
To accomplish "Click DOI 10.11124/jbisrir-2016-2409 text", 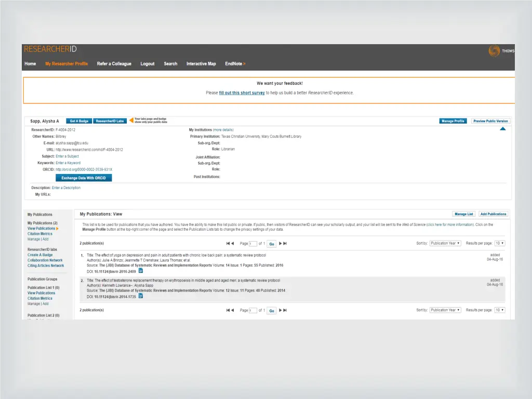I will click(x=115, y=271).
